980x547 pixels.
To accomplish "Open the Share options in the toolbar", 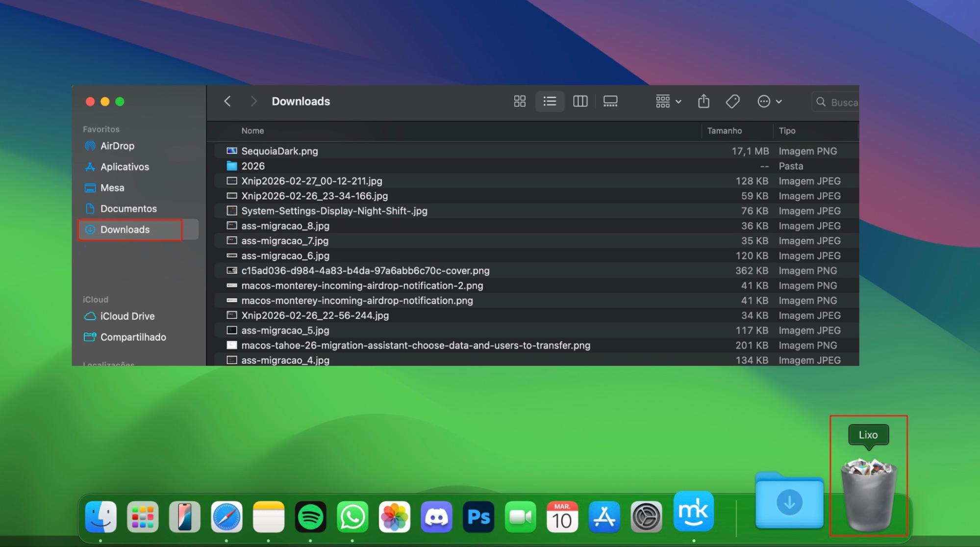I will click(x=704, y=101).
